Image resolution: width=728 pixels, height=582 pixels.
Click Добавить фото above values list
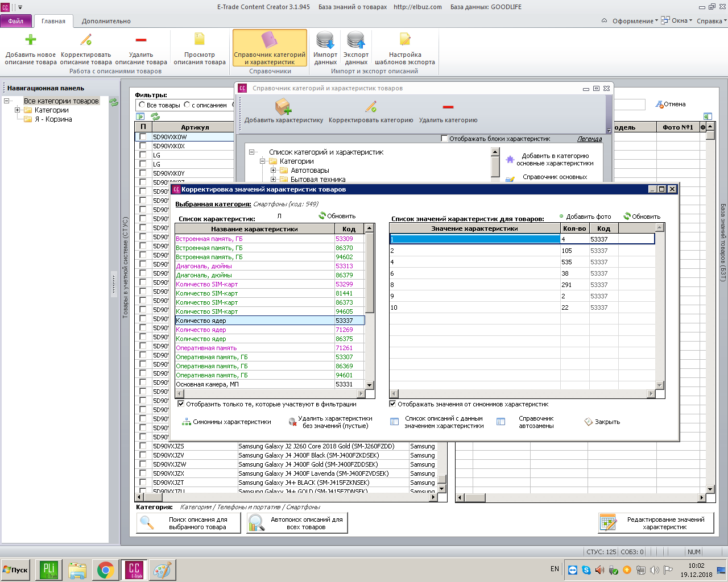coord(585,217)
